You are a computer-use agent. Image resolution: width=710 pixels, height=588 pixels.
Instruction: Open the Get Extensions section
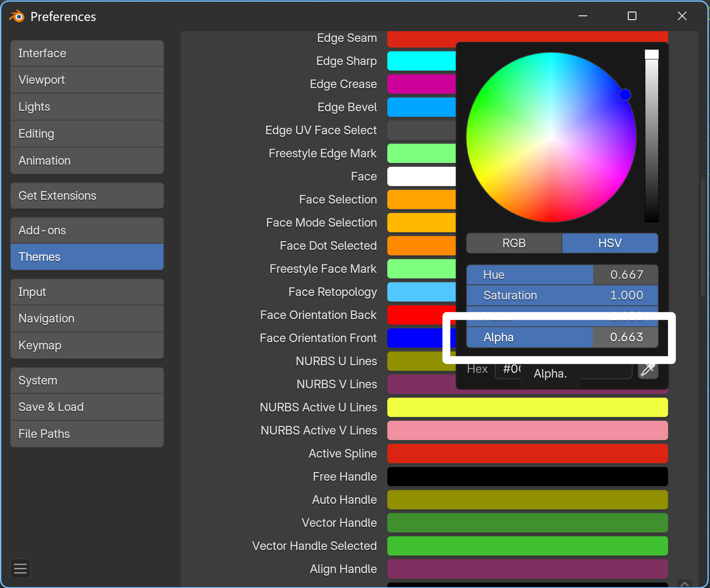pos(87,196)
